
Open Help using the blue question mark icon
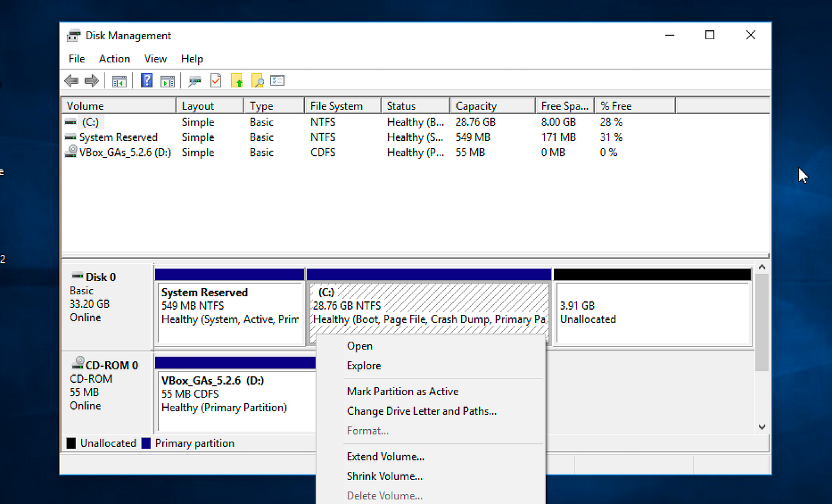click(x=146, y=80)
